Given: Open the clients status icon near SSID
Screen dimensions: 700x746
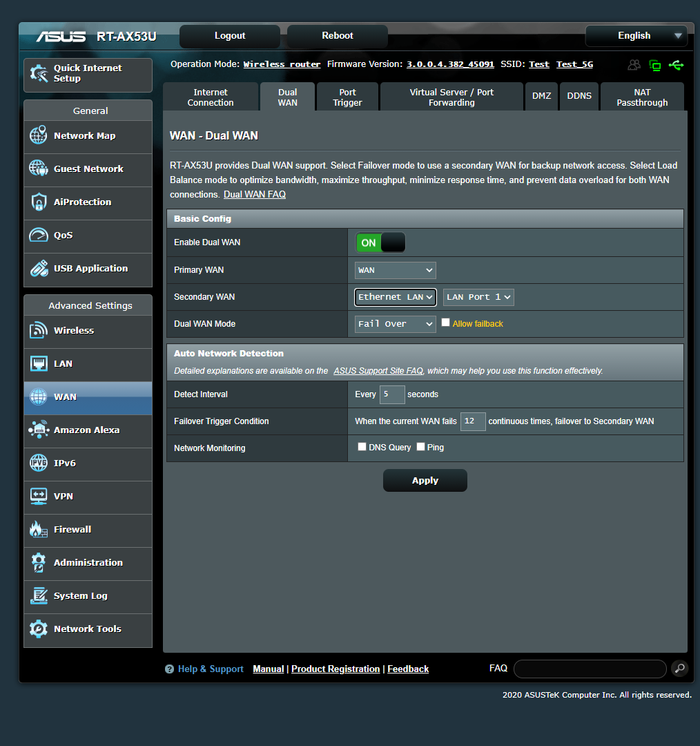Looking at the screenshot, I should (x=634, y=64).
